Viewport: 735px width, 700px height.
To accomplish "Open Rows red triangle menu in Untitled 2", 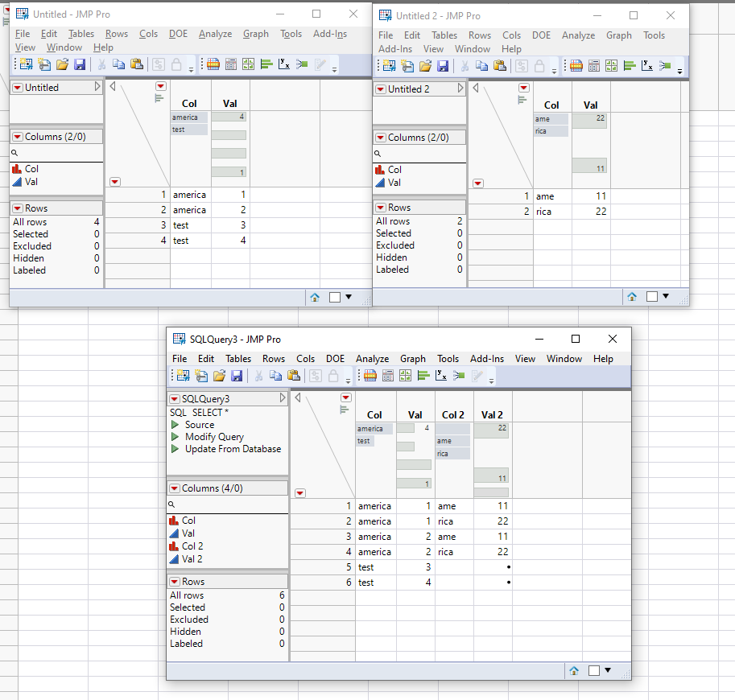I will point(381,208).
